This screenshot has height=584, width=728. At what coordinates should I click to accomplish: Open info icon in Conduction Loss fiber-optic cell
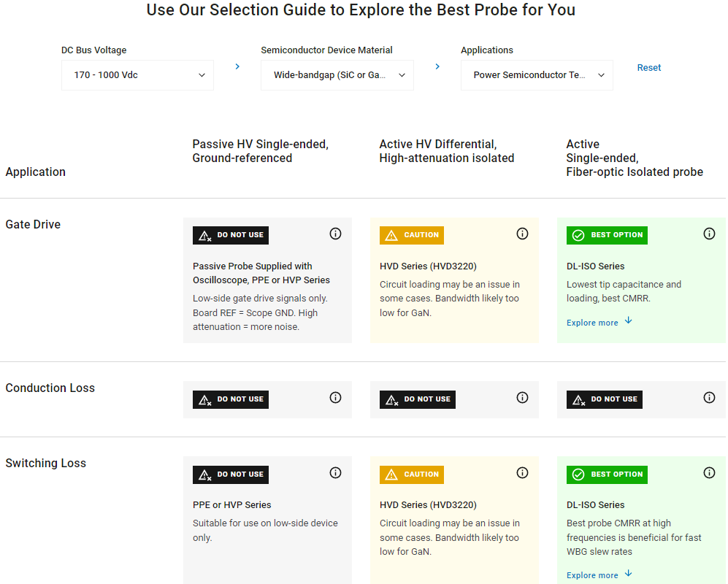(709, 398)
